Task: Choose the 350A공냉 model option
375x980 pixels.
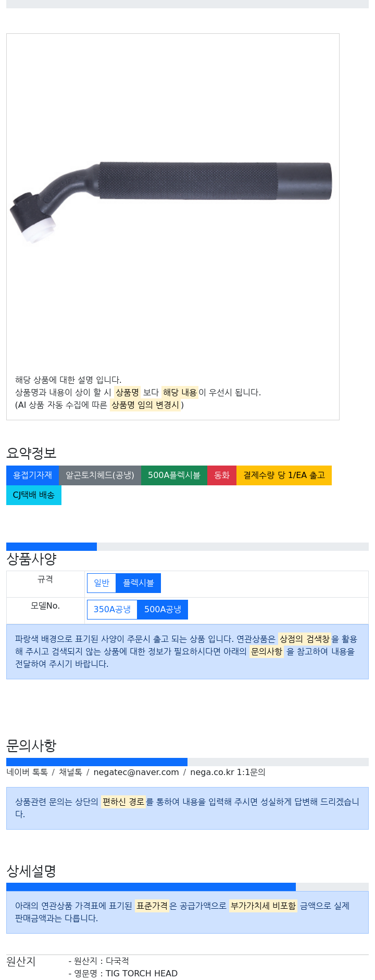Action: point(112,610)
